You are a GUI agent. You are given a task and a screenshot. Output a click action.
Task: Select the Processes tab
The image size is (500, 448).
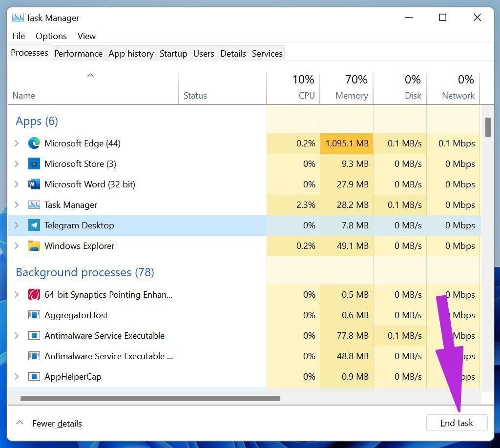point(29,53)
